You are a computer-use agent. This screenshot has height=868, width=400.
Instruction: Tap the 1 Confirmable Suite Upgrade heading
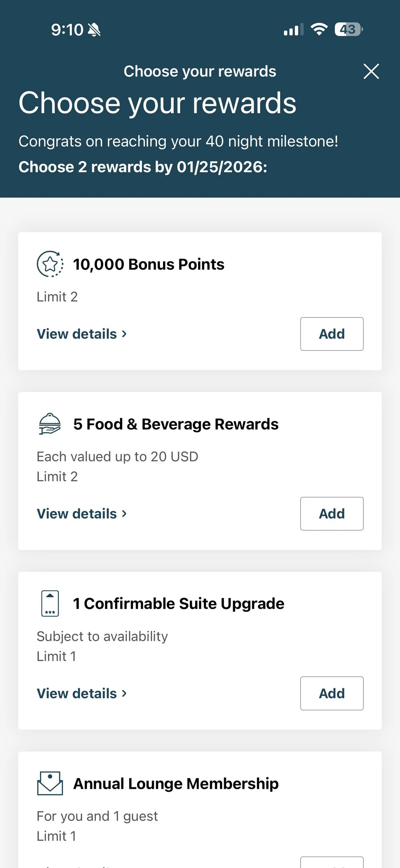click(x=179, y=603)
